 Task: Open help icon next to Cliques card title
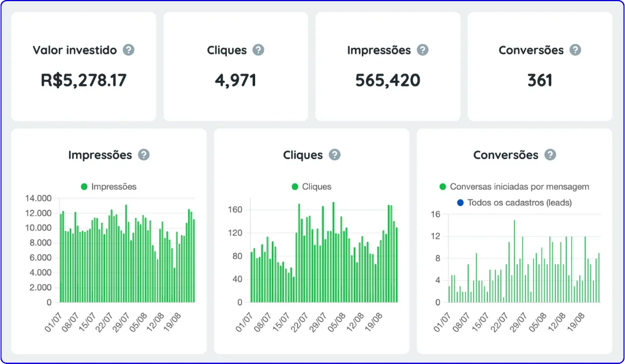pyautogui.click(x=259, y=50)
